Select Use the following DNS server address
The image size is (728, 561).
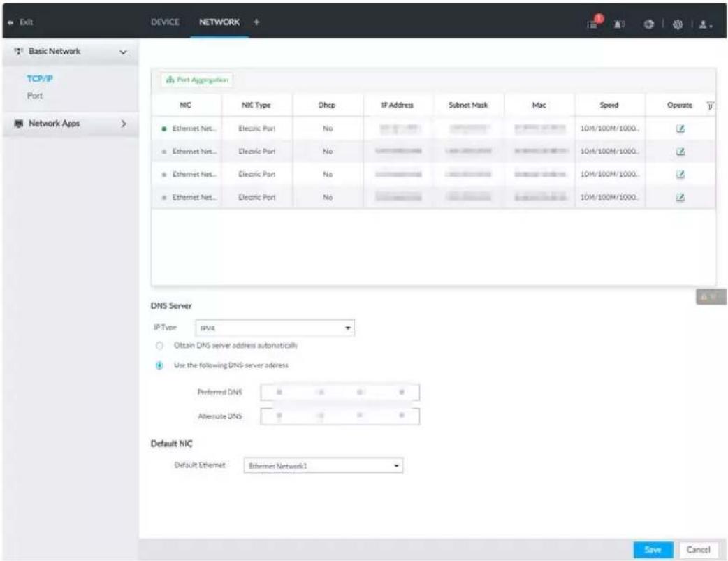click(160, 365)
